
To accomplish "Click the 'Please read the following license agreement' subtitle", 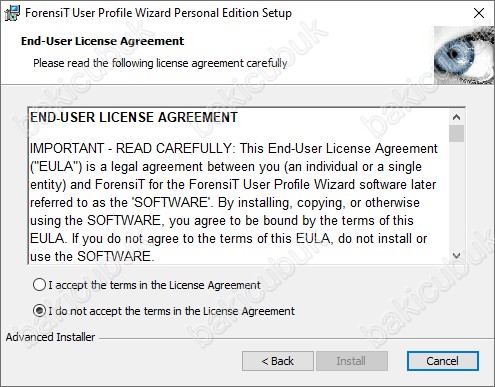I will pyautogui.click(x=160, y=63).
